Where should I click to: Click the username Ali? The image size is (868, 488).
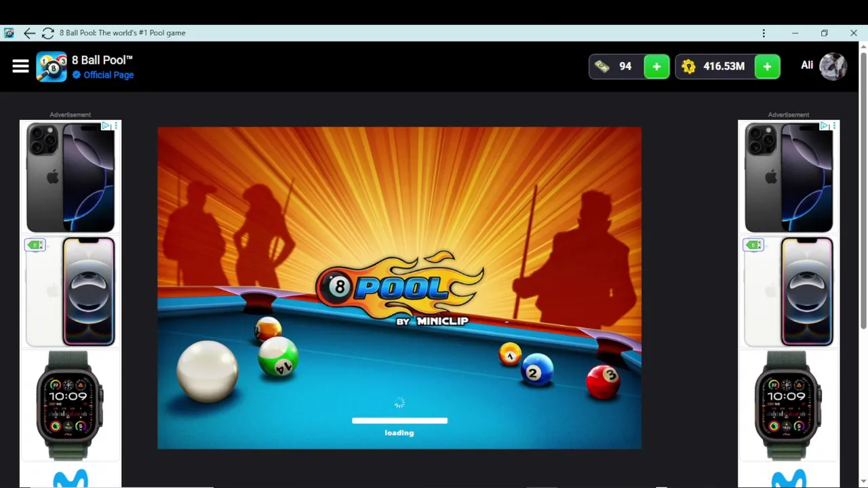(807, 66)
